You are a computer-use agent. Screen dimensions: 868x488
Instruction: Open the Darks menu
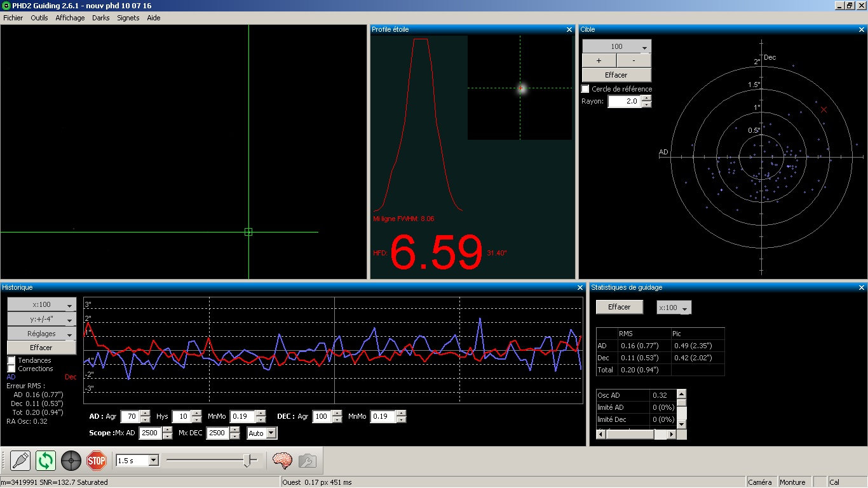click(x=100, y=18)
